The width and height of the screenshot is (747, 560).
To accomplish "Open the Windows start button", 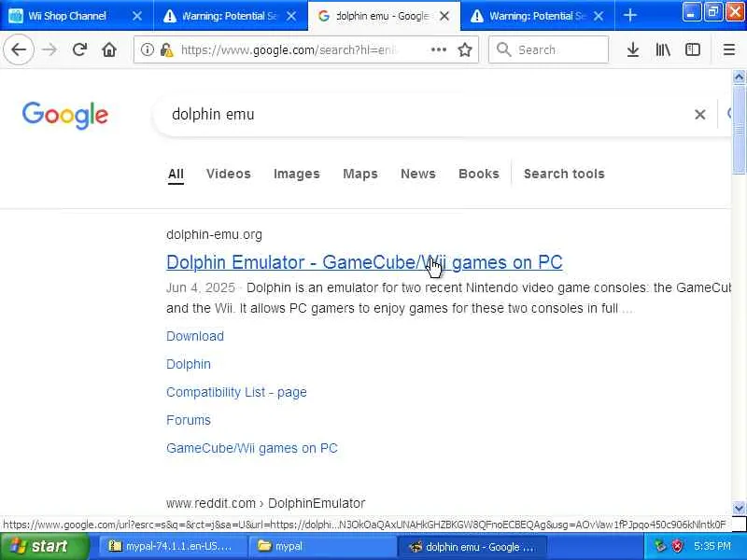I will [x=44, y=546].
